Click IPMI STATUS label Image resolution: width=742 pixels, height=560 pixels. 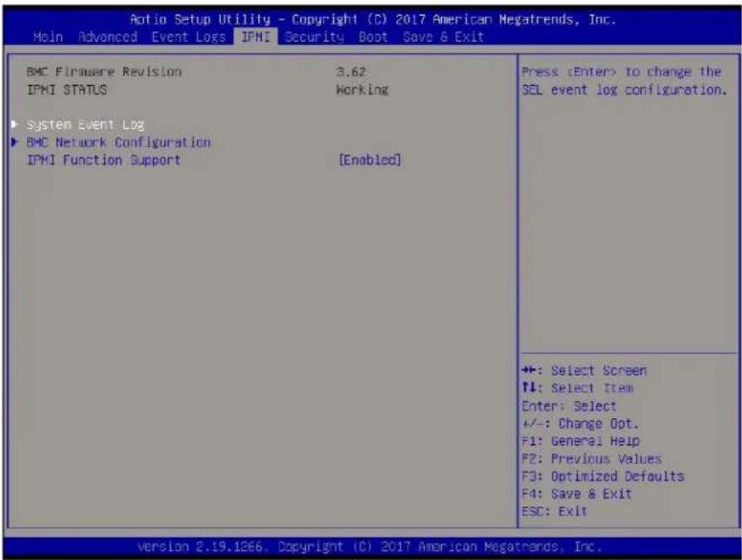coord(67,90)
